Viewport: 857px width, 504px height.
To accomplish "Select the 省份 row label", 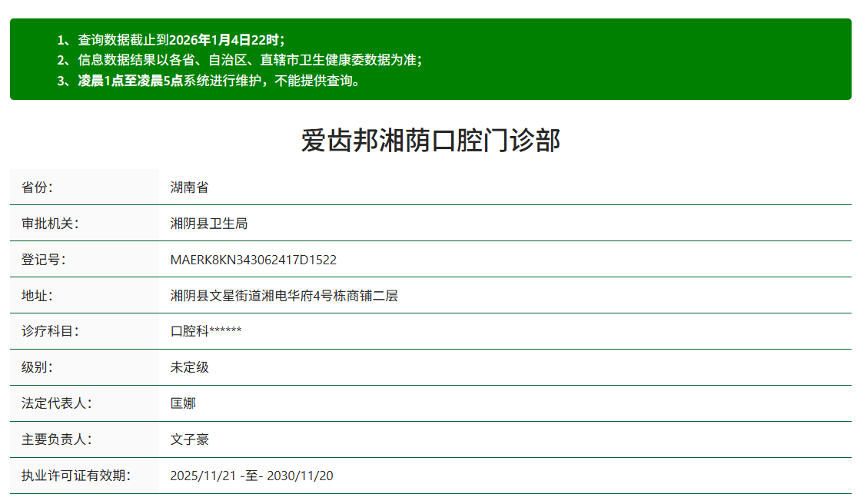I will click(x=37, y=187).
